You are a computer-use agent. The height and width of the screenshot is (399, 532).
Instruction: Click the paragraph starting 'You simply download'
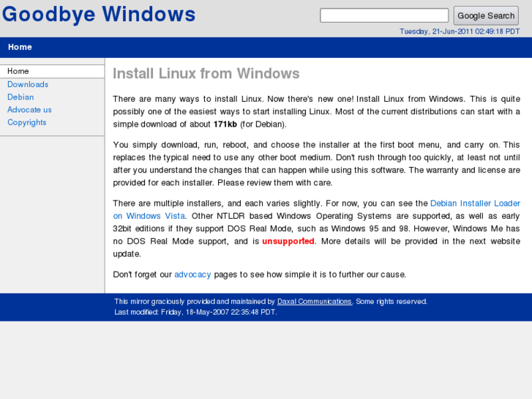coord(316,164)
